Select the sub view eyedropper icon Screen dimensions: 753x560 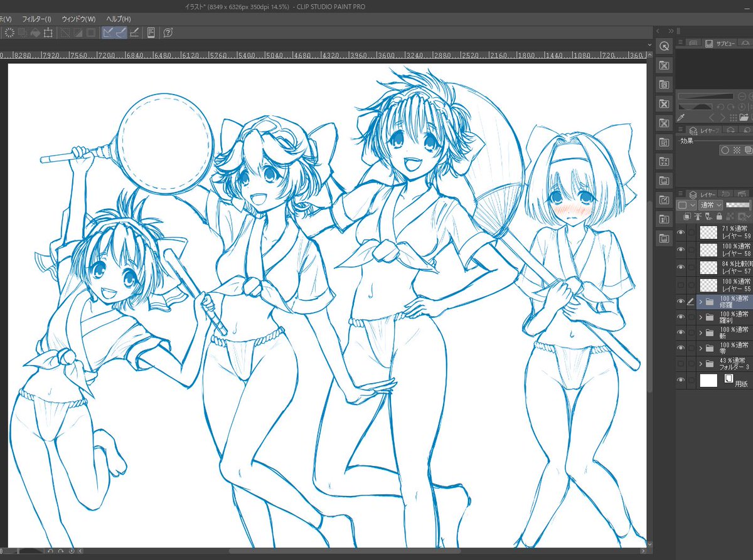[681, 118]
